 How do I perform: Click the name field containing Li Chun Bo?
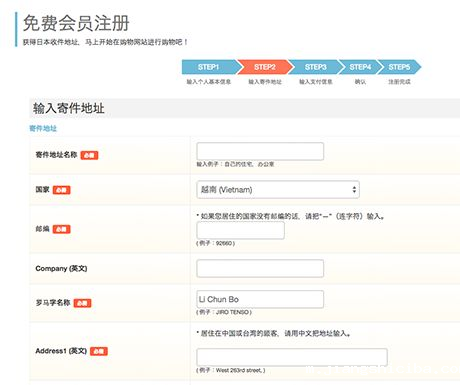(x=260, y=299)
